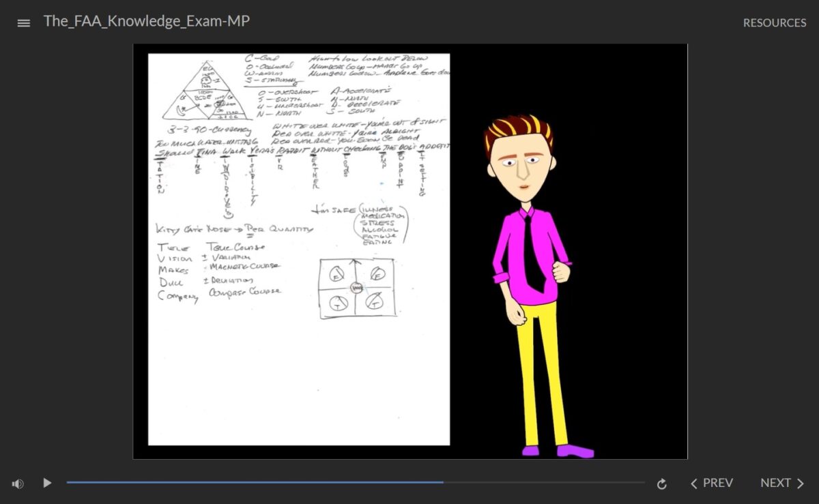
Task: Click the filled portion of the seekbar
Action: [253, 482]
